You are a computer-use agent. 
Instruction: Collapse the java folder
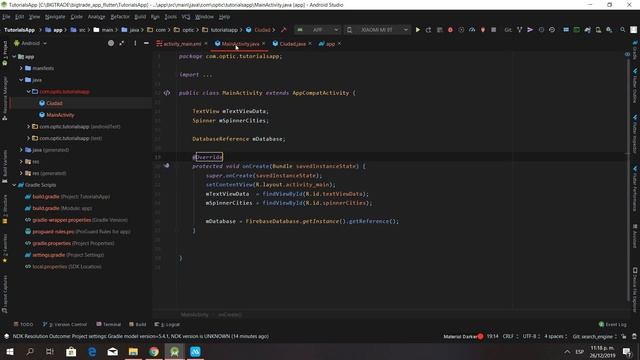point(21,80)
